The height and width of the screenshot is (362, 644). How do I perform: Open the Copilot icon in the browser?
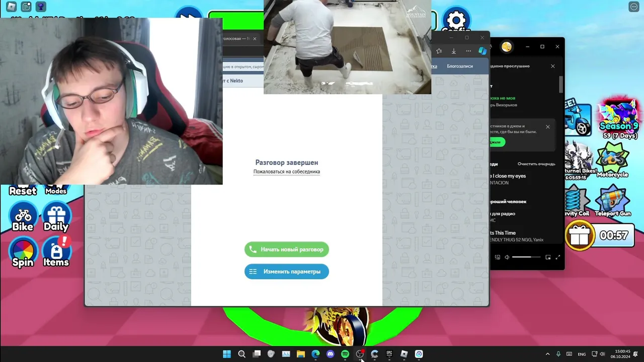point(482,51)
